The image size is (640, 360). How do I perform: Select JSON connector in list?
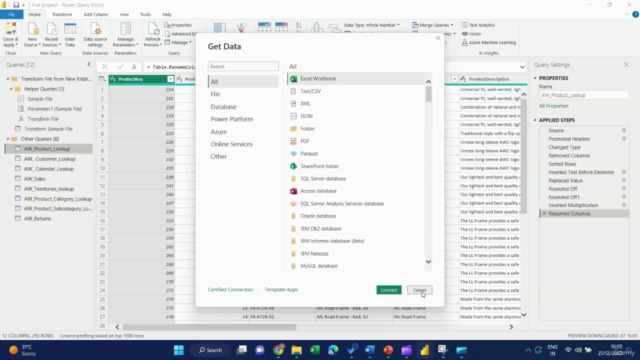(x=307, y=116)
